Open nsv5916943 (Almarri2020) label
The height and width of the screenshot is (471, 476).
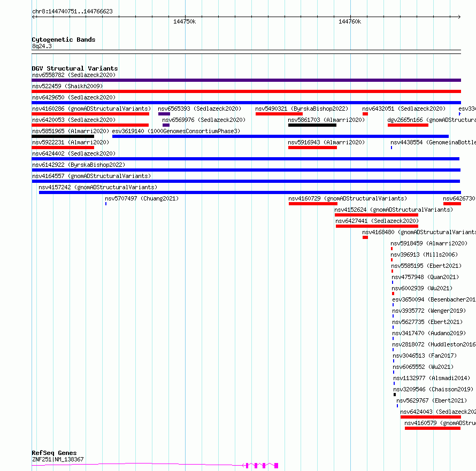(x=326, y=142)
